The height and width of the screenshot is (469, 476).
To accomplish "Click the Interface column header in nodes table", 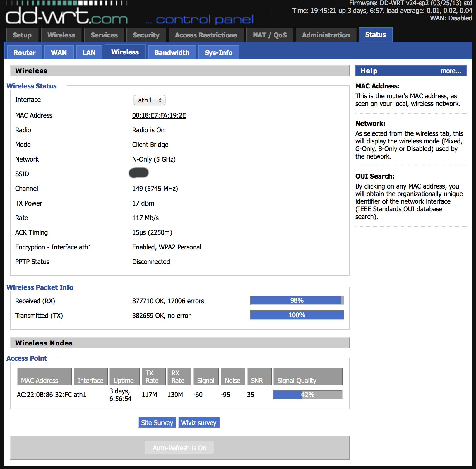I will point(91,376).
